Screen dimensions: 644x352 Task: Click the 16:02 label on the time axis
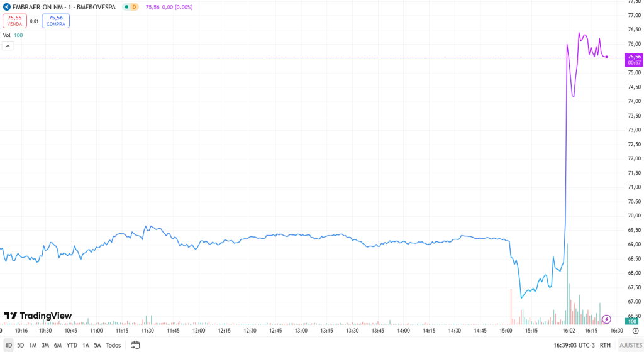click(569, 331)
